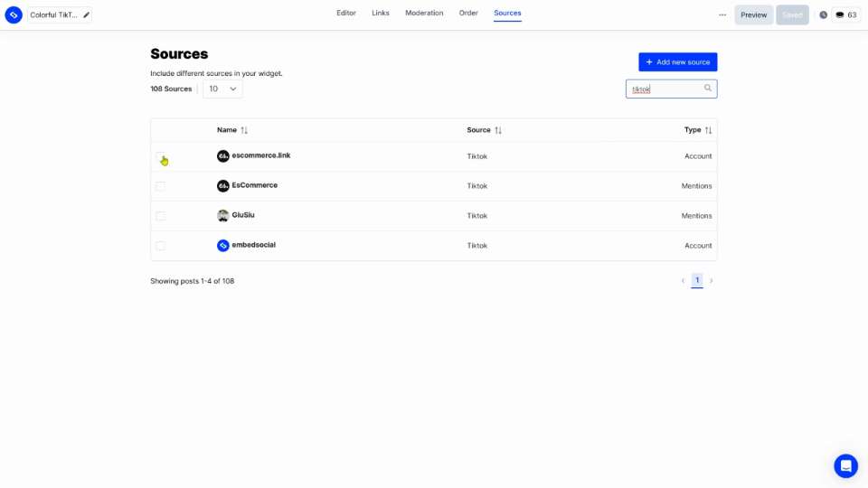Click Mentions type in EsCommerce row
The image size is (868, 488).
pyautogui.click(x=696, y=186)
